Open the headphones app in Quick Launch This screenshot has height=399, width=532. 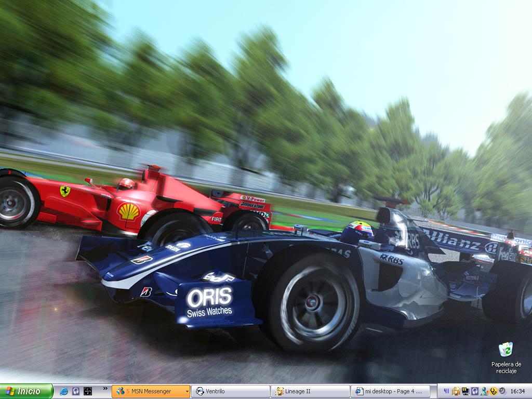click(x=76, y=391)
